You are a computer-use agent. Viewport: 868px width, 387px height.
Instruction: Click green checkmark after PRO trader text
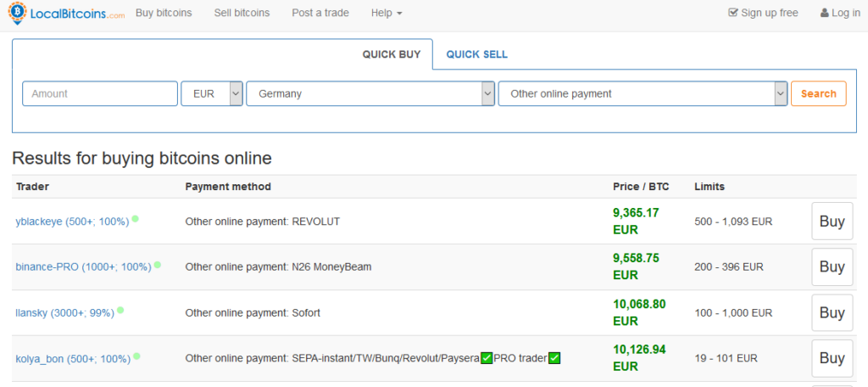[554, 358]
